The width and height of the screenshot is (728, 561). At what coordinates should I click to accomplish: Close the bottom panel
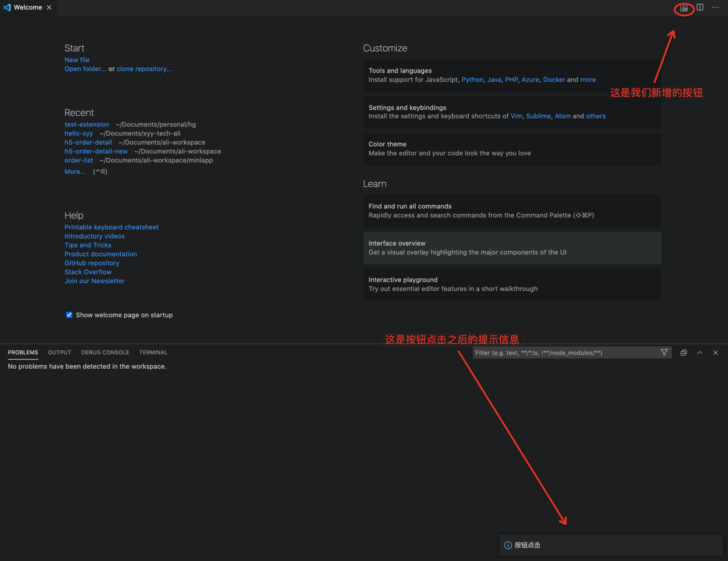715,353
